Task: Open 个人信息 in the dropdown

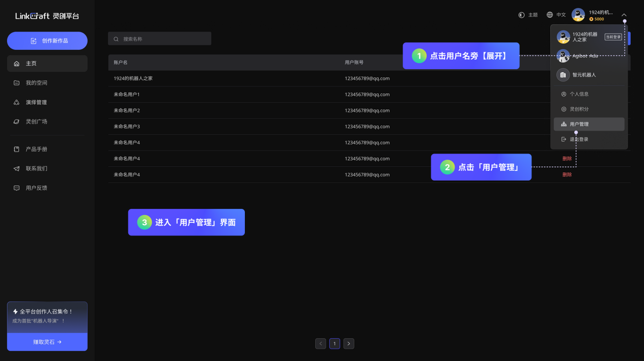Action: [x=579, y=94]
